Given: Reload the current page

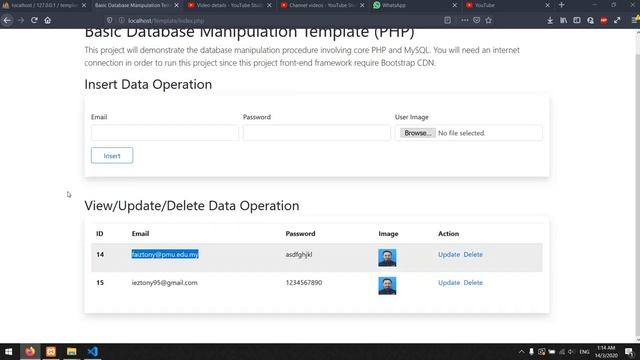Looking at the screenshot, I should pyautogui.click(x=34, y=20).
